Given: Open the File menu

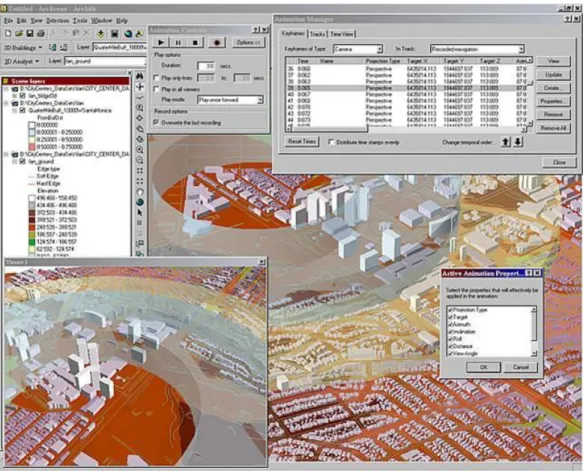Looking at the screenshot, I should [x=8, y=20].
